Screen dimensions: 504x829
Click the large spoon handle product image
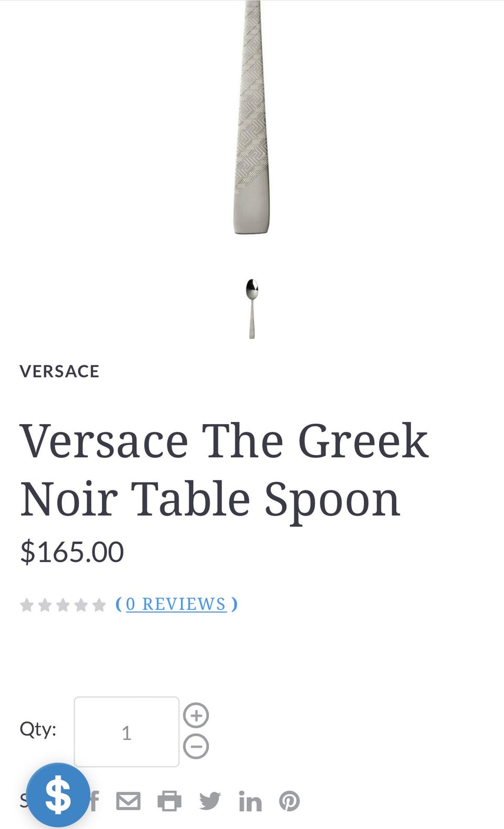pyautogui.click(x=252, y=121)
